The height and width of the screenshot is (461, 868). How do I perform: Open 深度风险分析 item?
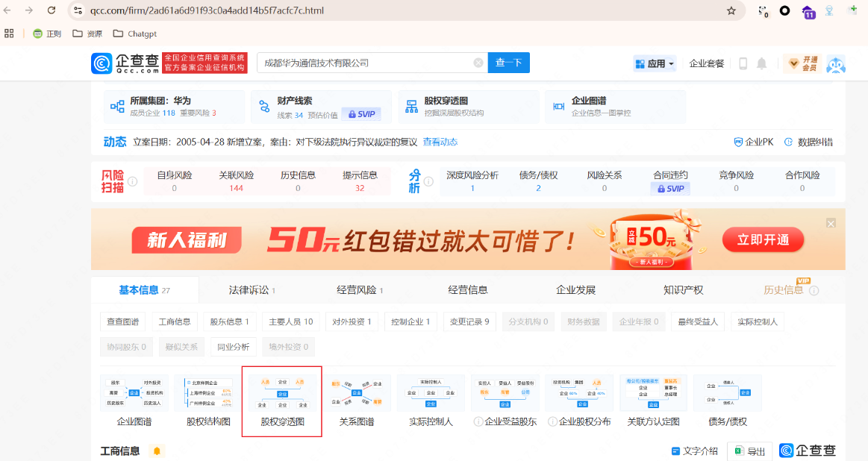click(472, 181)
